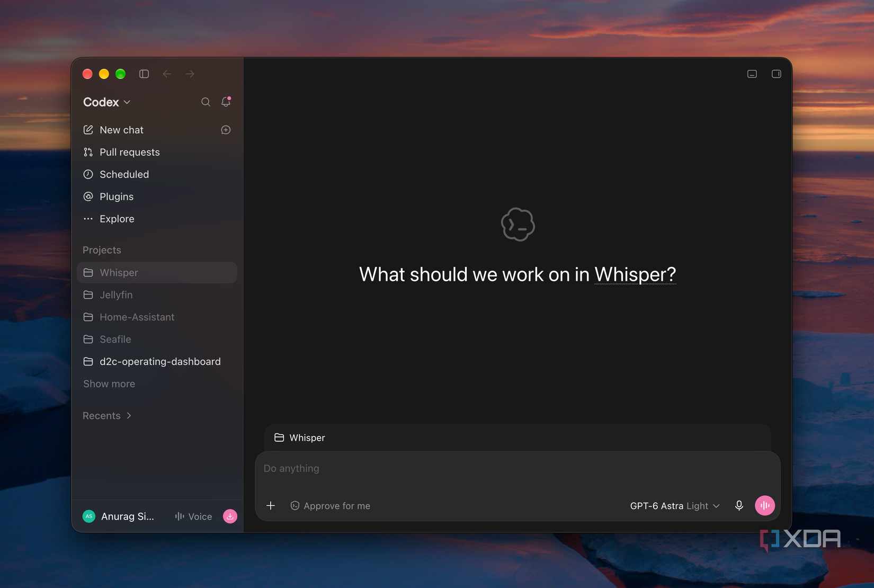874x588 pixels.
Task: Click the Codex terminal logo
Action: coord(518,225)
